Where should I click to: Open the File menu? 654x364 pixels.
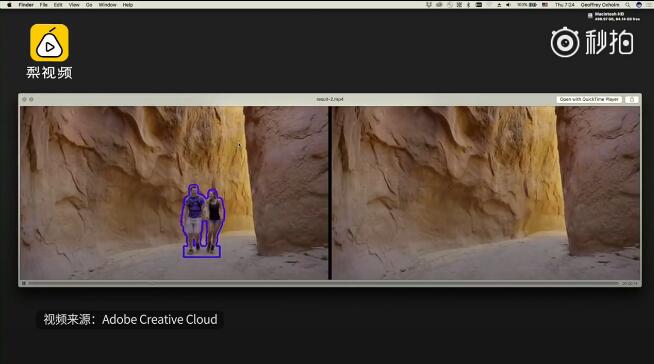pyautogui.click(x=43, y=5)
